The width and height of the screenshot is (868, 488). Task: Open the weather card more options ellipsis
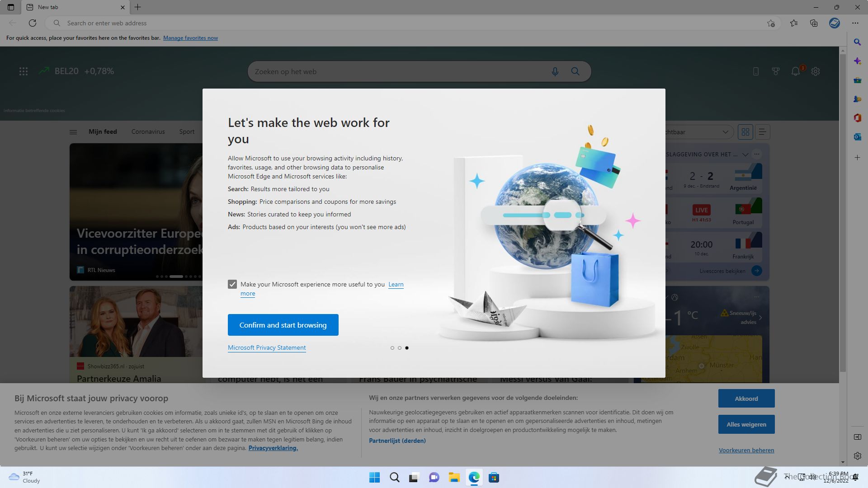757,297
